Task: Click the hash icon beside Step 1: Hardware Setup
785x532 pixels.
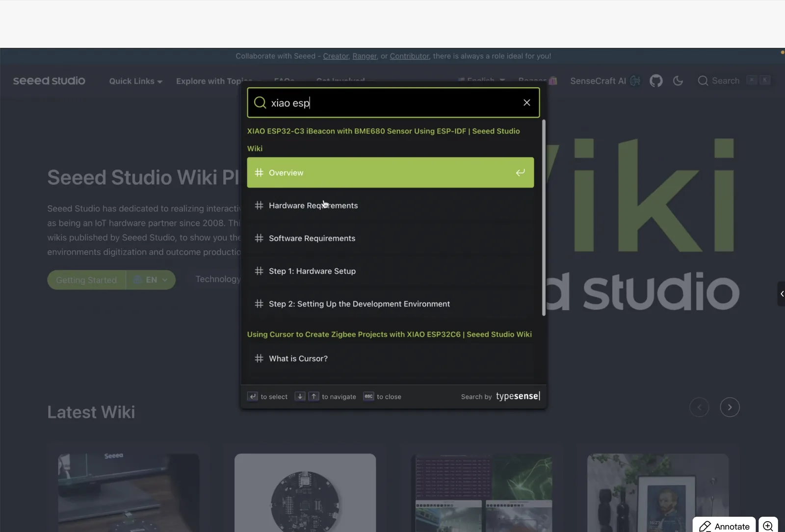Action: (x=259, y=271)
